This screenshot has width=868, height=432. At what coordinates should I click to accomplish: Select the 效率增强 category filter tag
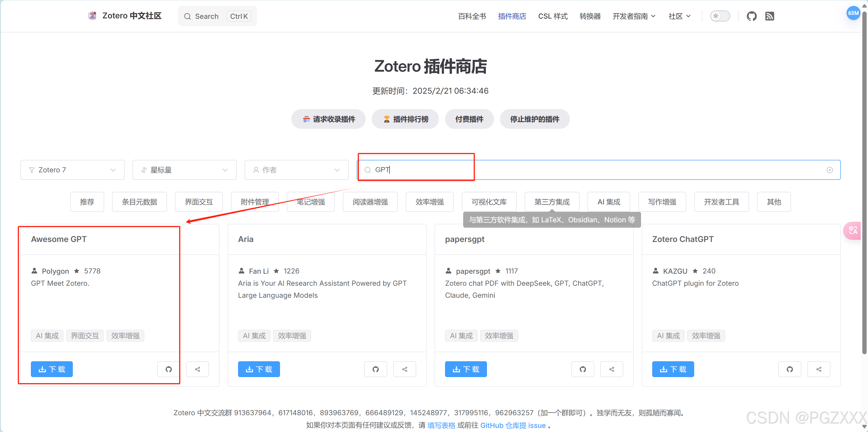click(430, 202)
